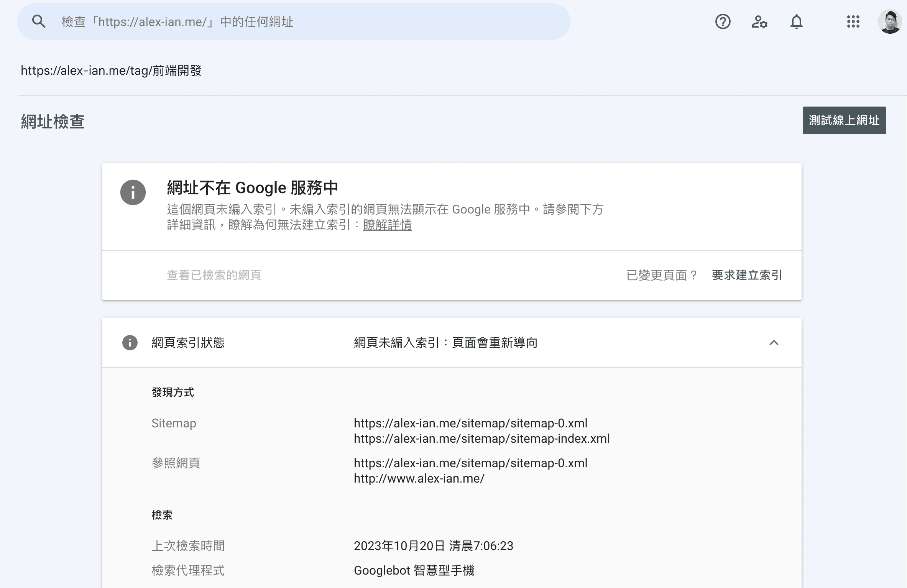Open the notifications bell

click(796, 21)
